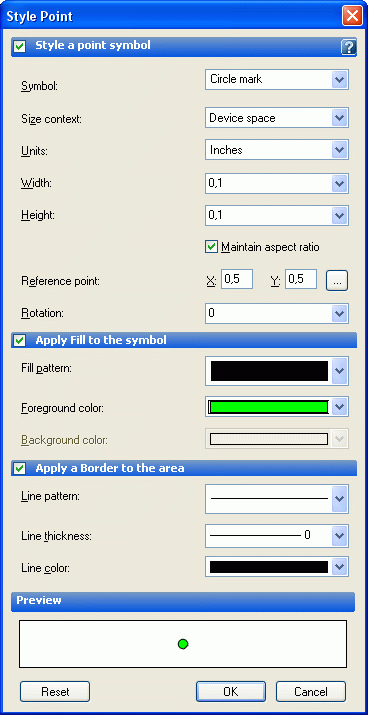Click the help question mark icon
Screen dimensions: 369x715
[x=348, y=47]
